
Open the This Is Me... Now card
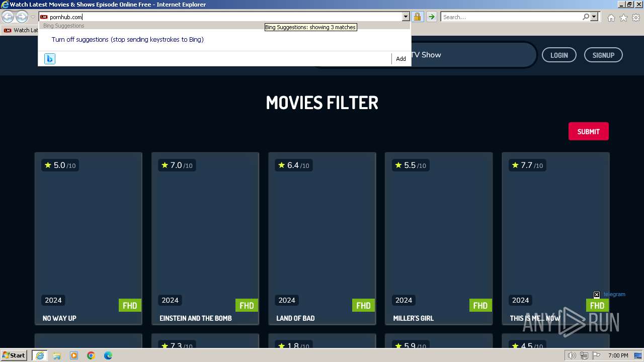pyautogui.click(x=555, y=238)
